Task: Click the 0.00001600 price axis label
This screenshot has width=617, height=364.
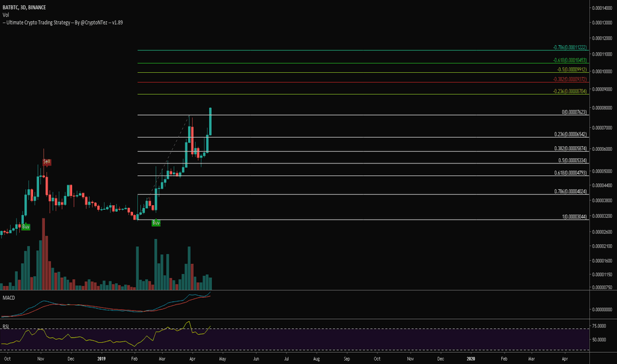Action: point(602,261)
